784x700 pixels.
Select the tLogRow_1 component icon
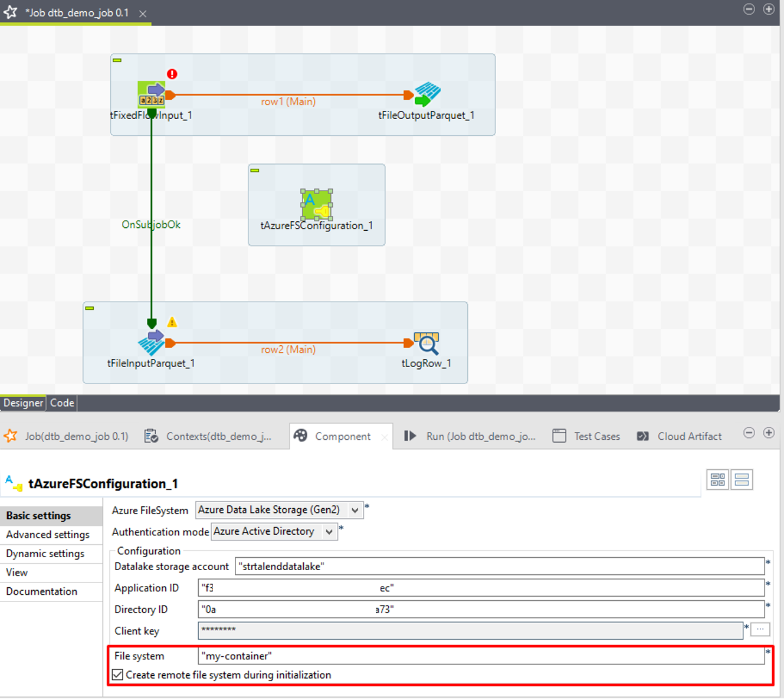pos(427,342)
